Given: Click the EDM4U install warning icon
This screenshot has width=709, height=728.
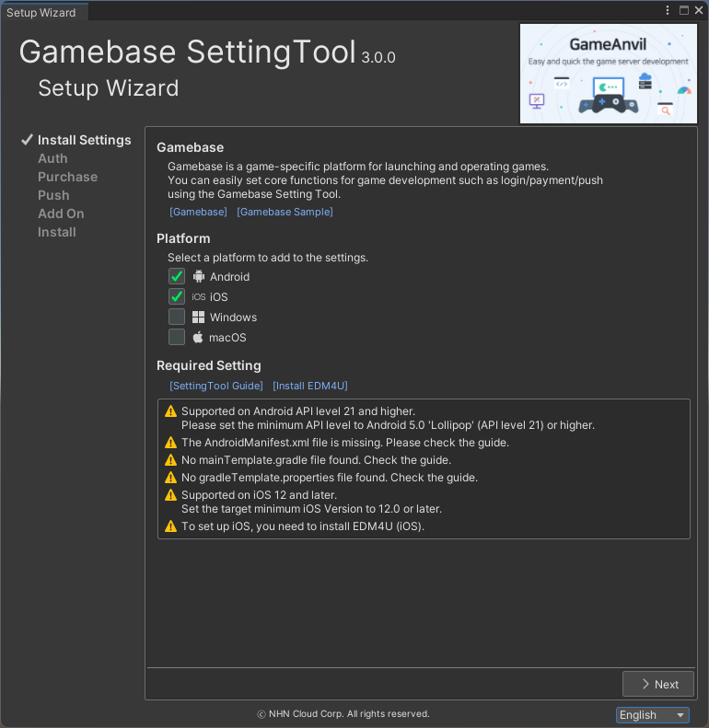Looking at the screenshot, I should click(171, 526).
